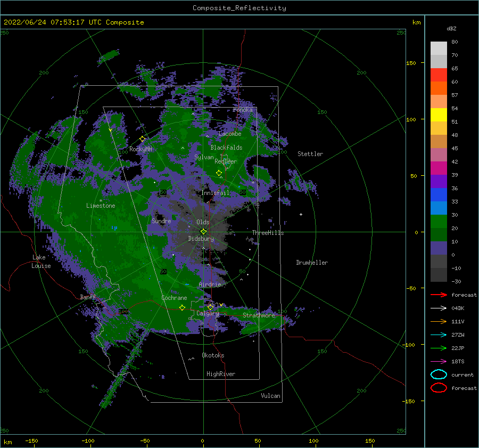Screen dimensions: 479x448
Task: Select the cyan 27ZW arrow icon
Action: tap(439, 335)
